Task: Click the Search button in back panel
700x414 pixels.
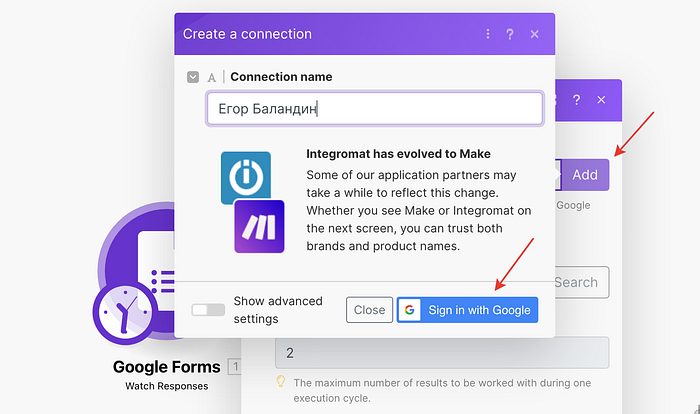Action: [581, 282]
